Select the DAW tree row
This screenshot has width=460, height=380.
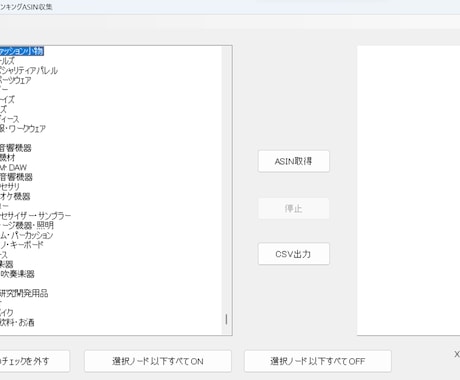coord(13,167)
